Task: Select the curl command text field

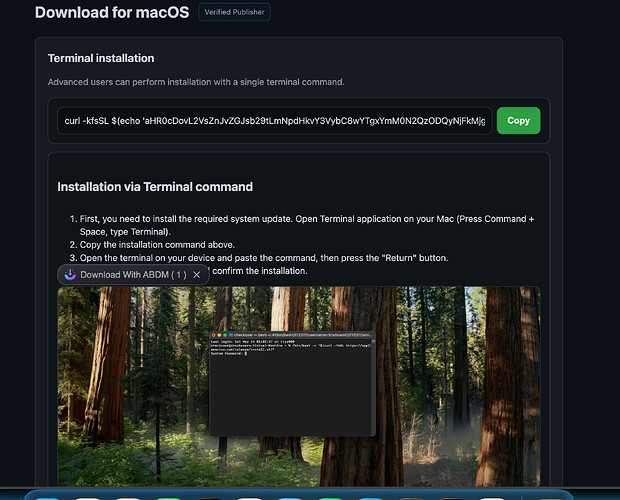Action: click(274, 121)
